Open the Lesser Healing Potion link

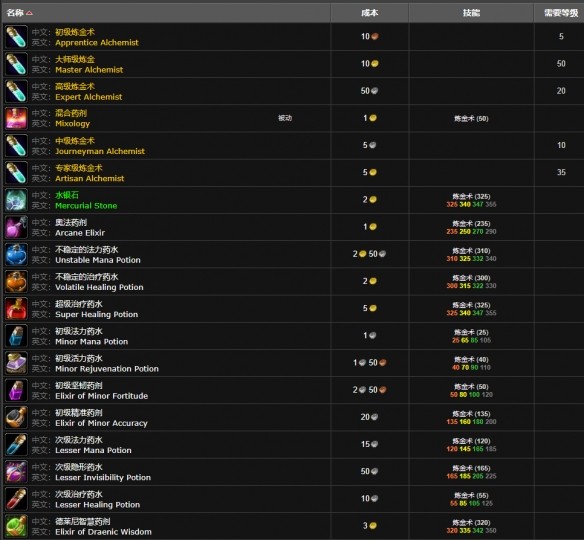(98, 505)
